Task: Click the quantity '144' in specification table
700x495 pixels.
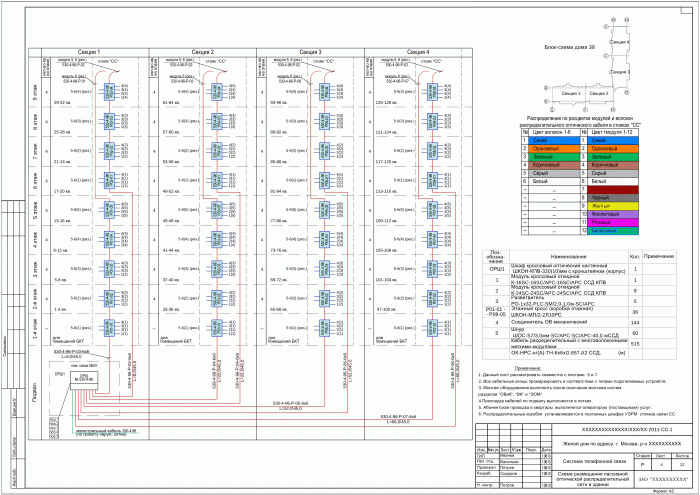Action: 635,322
